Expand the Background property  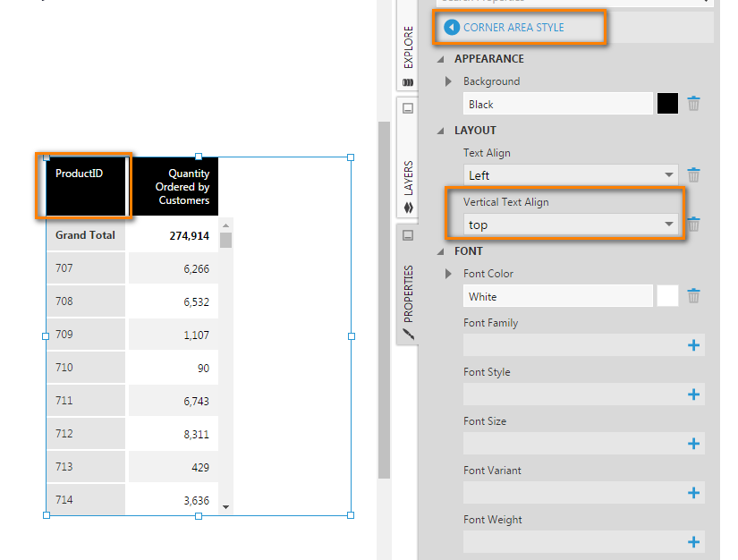pos(448,81)
